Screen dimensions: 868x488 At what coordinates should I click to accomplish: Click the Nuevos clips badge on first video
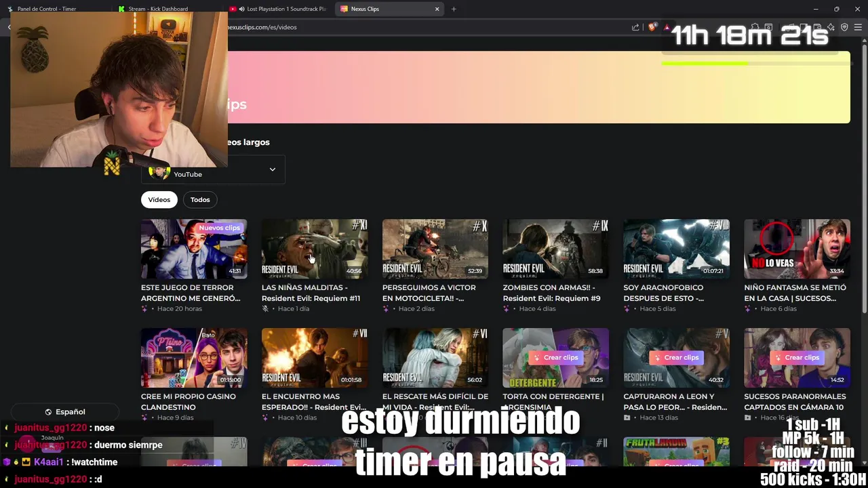pyautogui.click(x=219, y=228)
